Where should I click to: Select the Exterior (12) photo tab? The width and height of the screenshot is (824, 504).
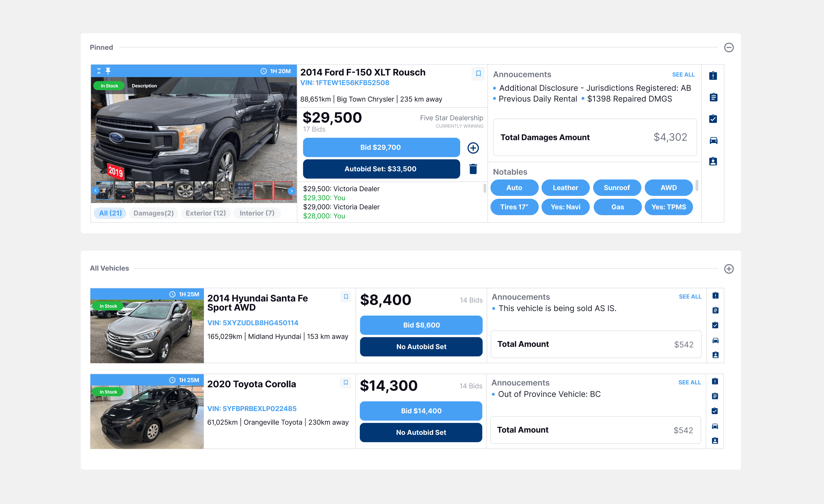point(206,213)
